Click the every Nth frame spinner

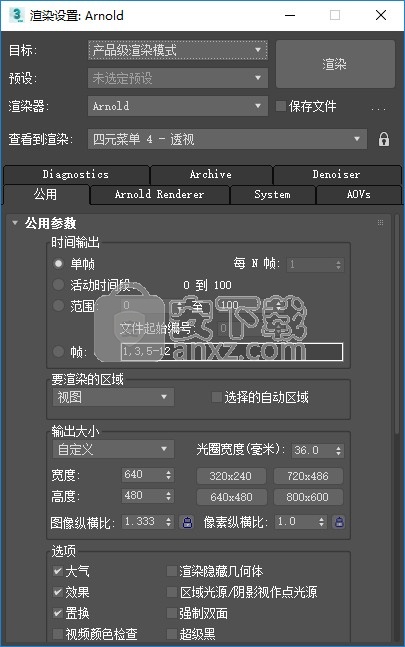click(339, 264)
